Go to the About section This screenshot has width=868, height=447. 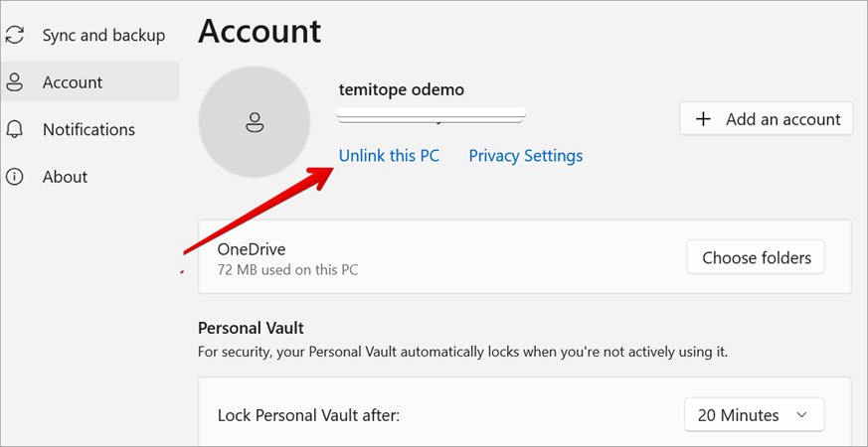(65, 177)
